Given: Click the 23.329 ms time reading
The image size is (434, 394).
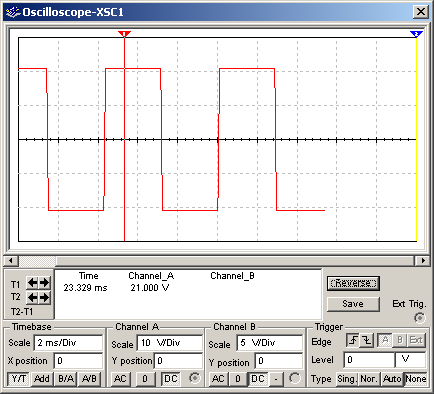Looking at the screenshot, I should click(x=85, y=288).
